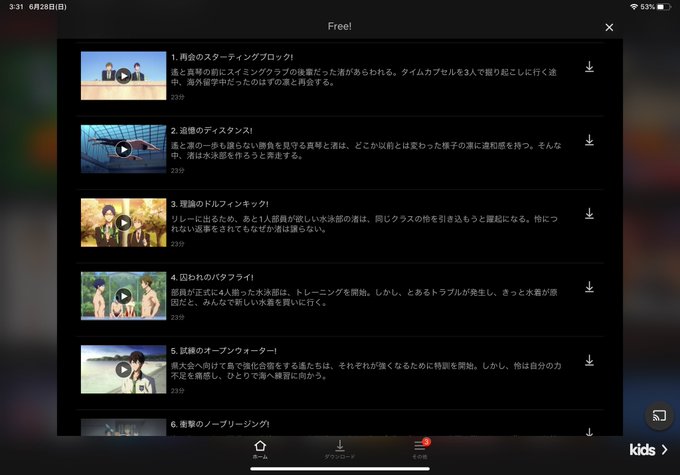Viewport: 680px width, 475px height.
Task: Select title 6. 衝撃のノーブリージング!
Action: tap(220, 424)
